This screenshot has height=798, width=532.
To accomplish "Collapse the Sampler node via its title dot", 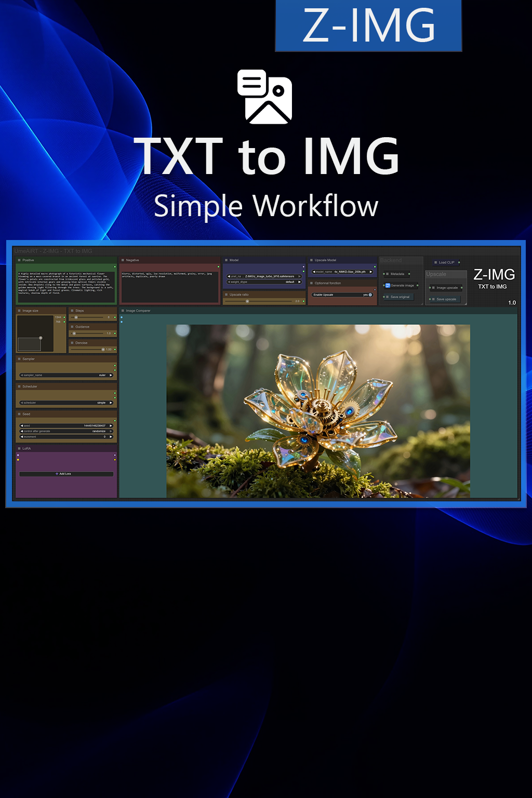I will click(x=19, y=359).
